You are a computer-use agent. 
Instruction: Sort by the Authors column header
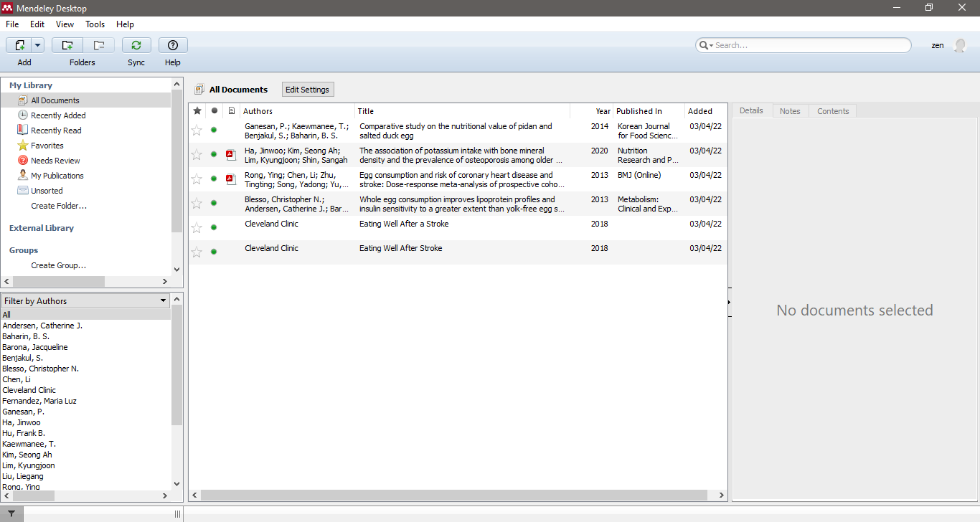[x=297, y=111]
